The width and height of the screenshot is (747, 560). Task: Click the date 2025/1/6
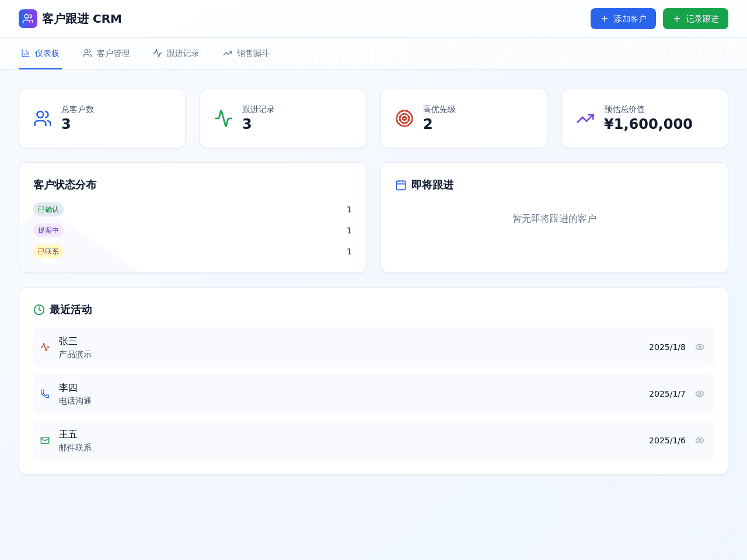[667, 440]
